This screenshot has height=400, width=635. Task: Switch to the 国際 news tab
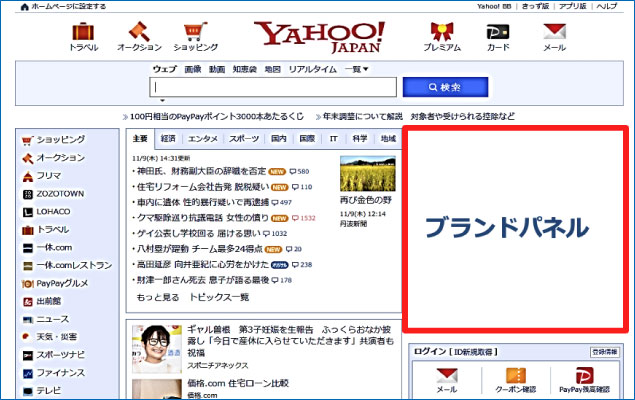click(x=307, y=139)
